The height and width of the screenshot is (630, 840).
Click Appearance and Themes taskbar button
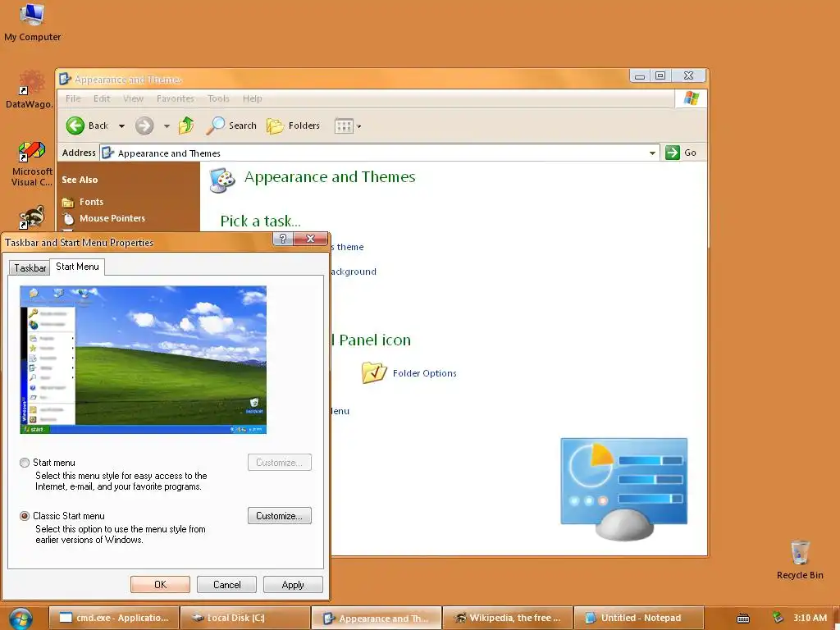pyautogui.click(x=376, y=619)
